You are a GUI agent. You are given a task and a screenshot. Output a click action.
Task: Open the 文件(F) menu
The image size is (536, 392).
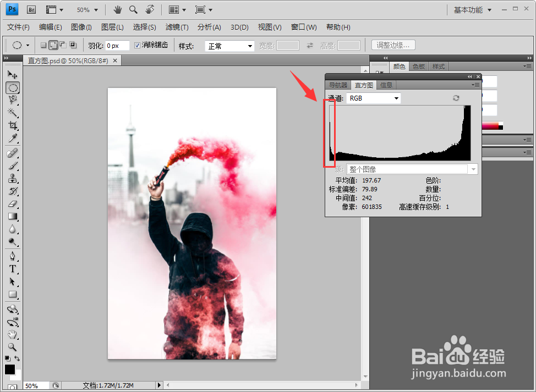(19, 27)
